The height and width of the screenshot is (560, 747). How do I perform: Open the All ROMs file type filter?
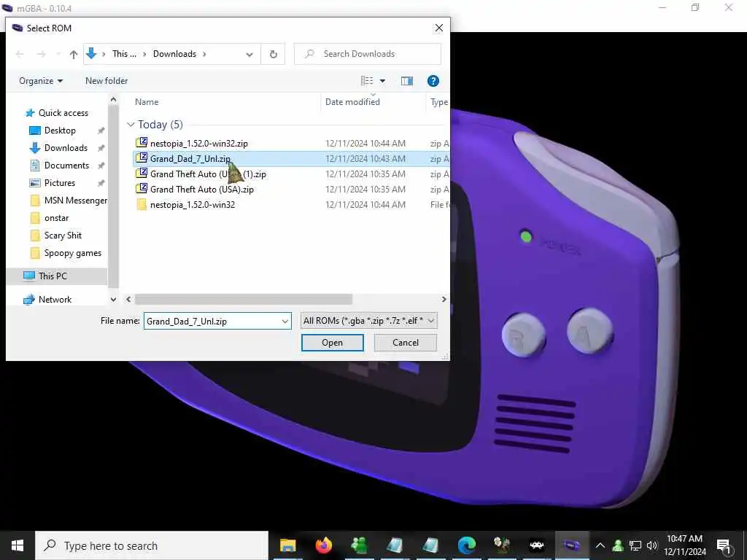[x=368, y=321]
